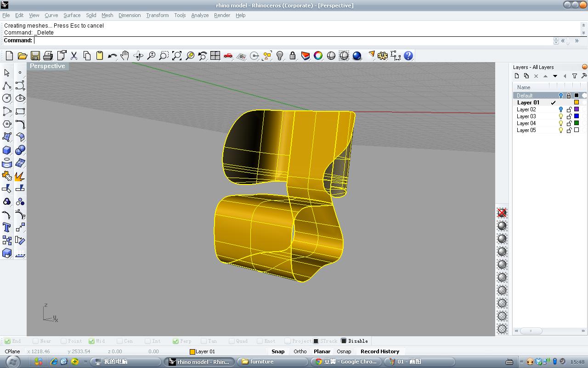
Task: Click Record History in status bar
Action: click(x=379, y=351)
